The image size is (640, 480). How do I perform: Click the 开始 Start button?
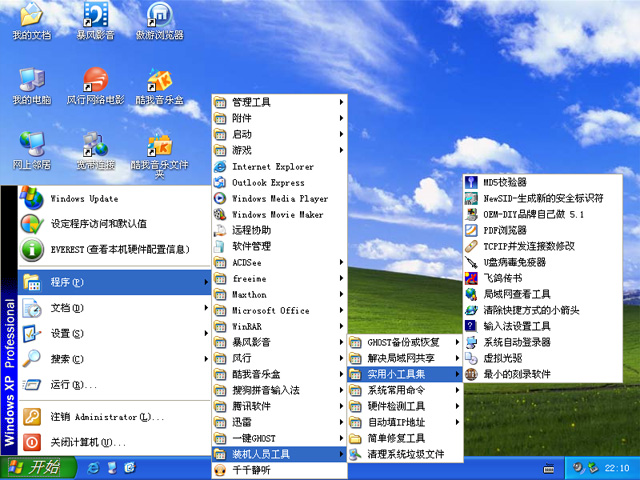[x=33, y=467]
